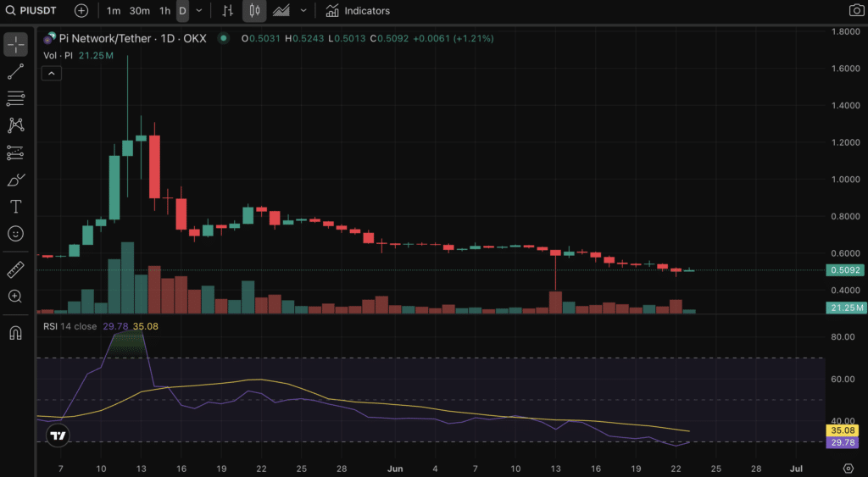Open the chart style dropdown arrow
Image resolution: width=868 pixels, height=477 pixels.
pos(303,10)
